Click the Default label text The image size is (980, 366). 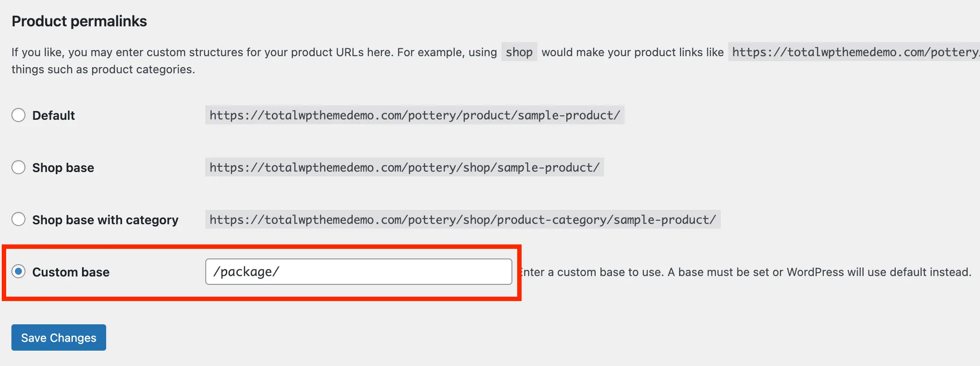53,115
